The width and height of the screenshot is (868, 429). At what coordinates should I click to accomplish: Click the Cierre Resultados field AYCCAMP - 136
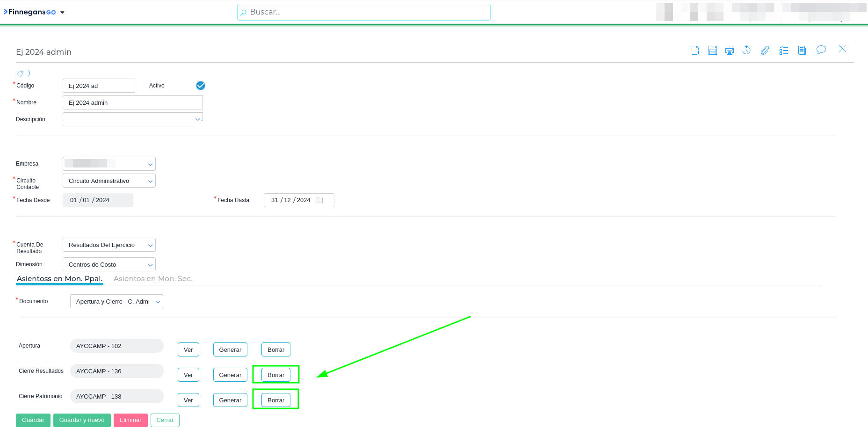(x=117, y=371)
